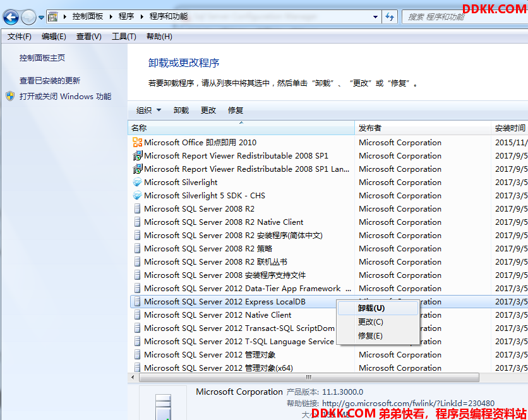Select Microsoft Silverlight 5 SDK - CHS name
Image resolution: width=528 pixels, height=420 pixels.
205,196
